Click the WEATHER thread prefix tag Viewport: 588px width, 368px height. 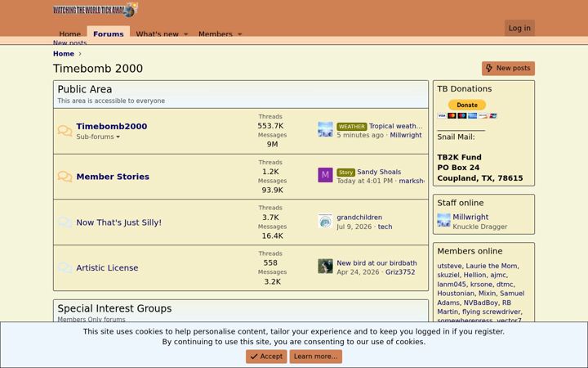point(351,127)
